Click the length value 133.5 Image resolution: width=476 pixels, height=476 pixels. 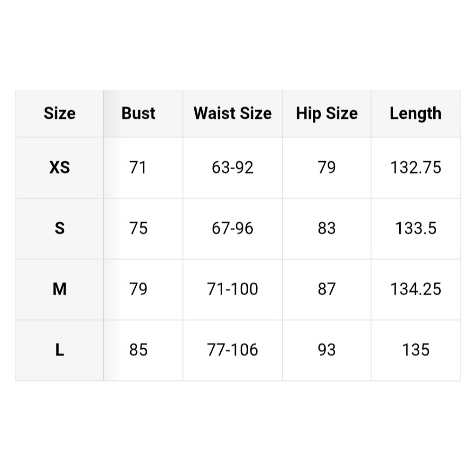click(416, 228)
